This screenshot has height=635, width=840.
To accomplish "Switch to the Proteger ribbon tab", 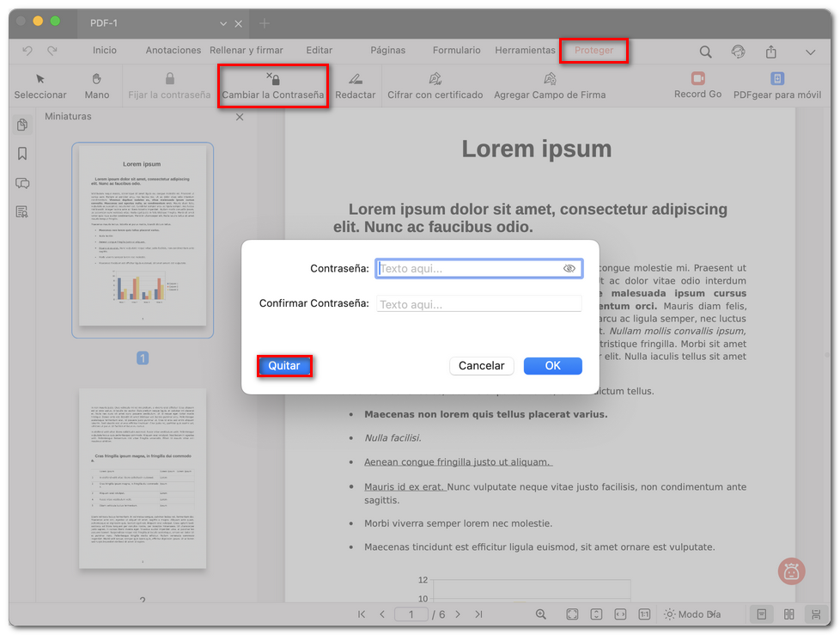I will pyautogui.click(x=593, y=51).
